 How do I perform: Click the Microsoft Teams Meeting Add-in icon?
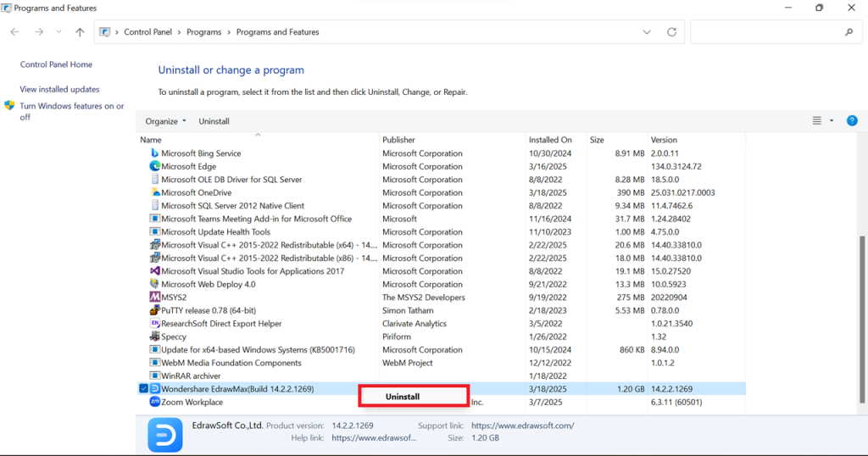click(155, 219)
